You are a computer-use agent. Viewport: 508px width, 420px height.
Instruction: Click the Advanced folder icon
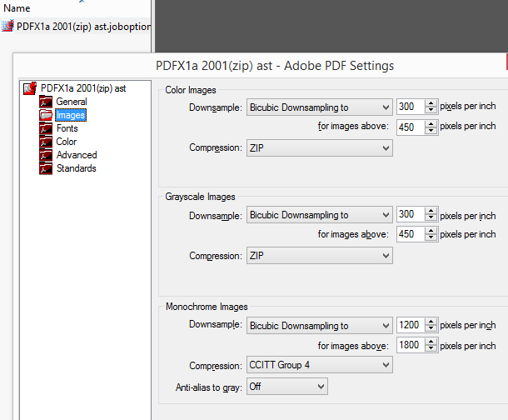[46, 155]
